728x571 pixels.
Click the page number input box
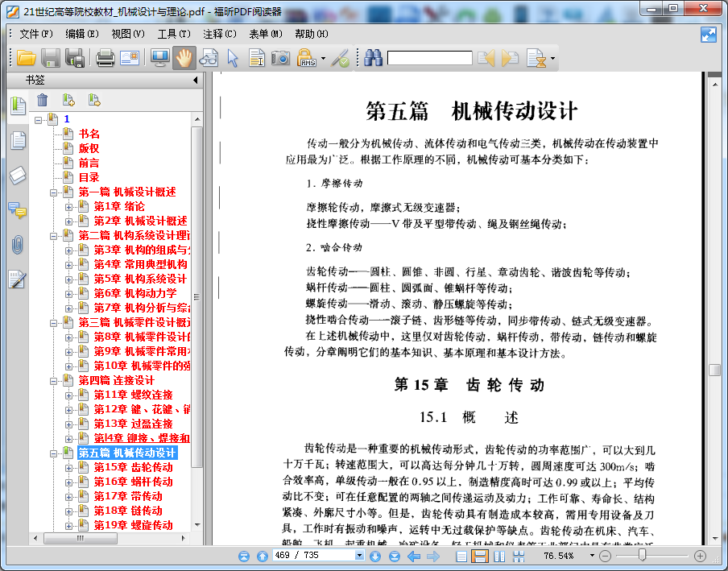pyautogui.click(x=314, y=555)
